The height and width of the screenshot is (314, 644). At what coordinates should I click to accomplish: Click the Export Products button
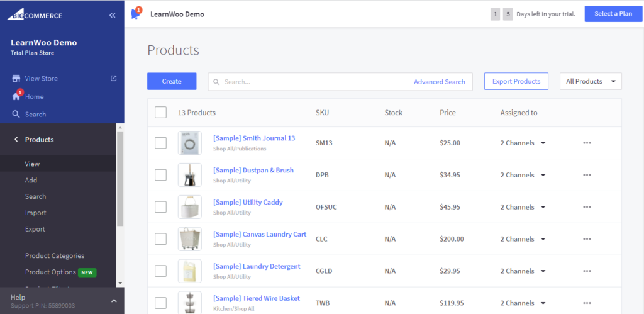[x=516, y=81]
